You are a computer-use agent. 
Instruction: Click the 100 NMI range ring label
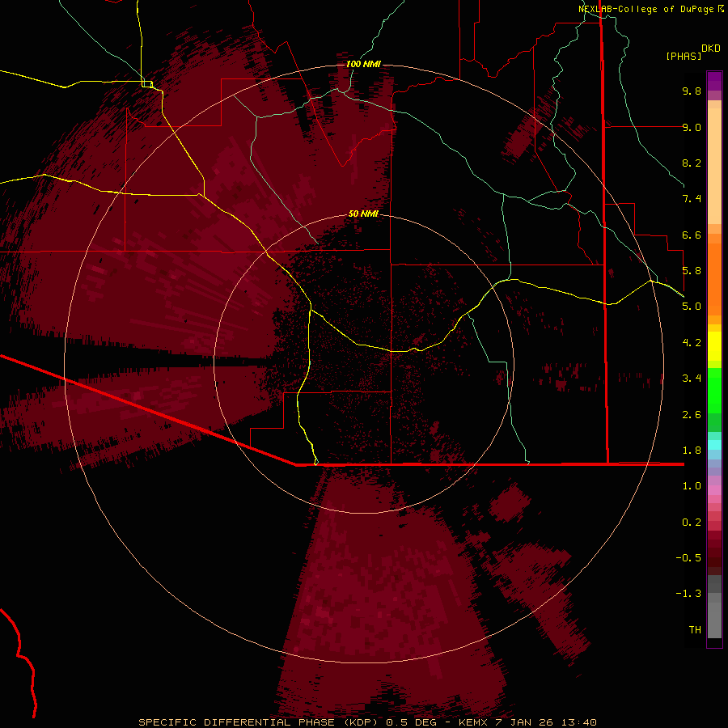click(x=363, y=64)
